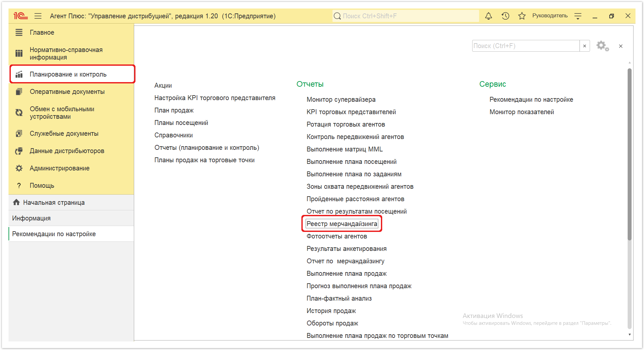The width and height of the screenshot is (644, 350).
Task: Open Ротация торговых агентов report
Action: click(x=346, y=124)
